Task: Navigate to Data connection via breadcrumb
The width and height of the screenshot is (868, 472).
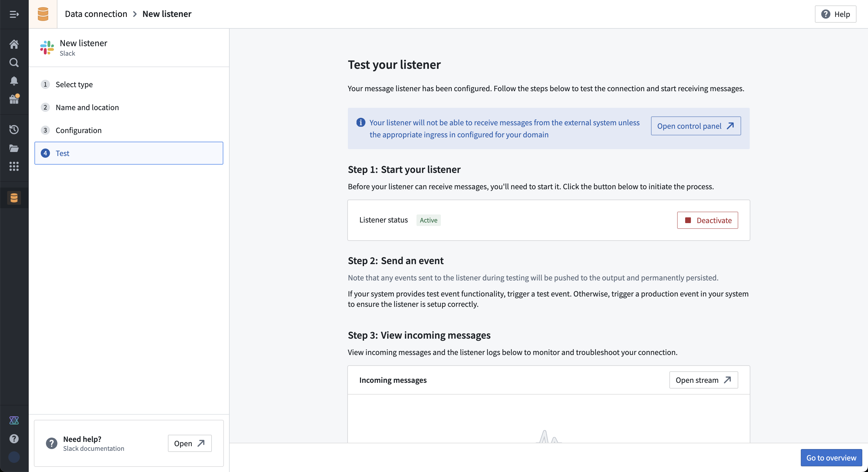Action: [96, 14]
